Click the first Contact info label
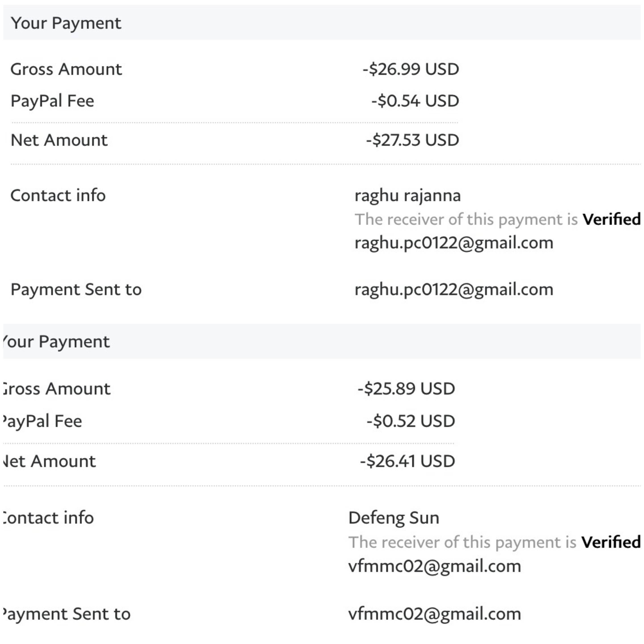The image size is (644, 644). coord(58,196)
